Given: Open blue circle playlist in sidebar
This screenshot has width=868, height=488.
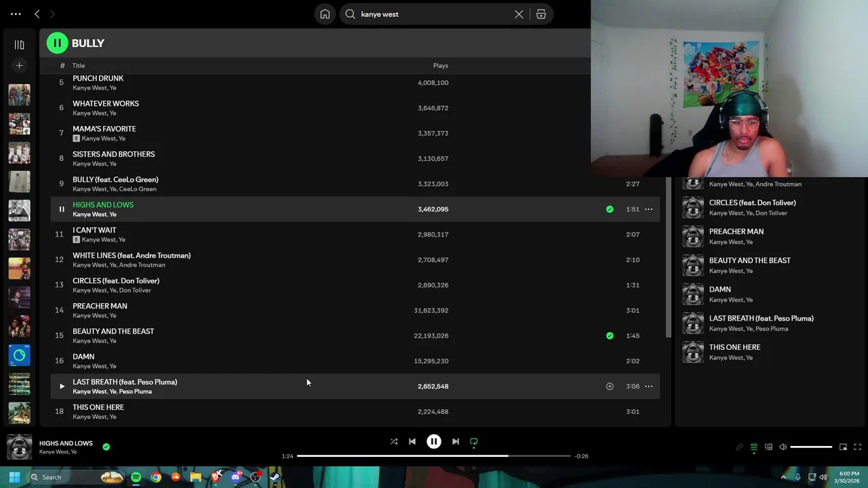Looking at the screenshot, I should (19, 355).
